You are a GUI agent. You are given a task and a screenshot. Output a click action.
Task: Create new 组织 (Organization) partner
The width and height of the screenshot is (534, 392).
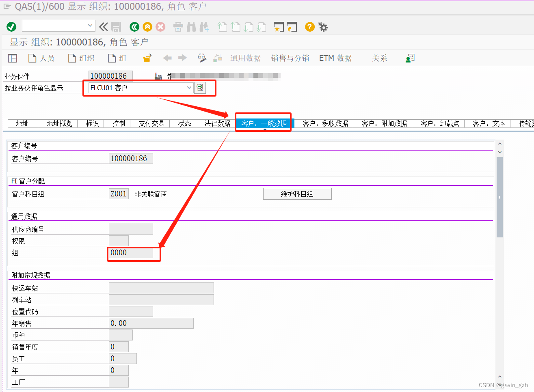coord(81,58)
